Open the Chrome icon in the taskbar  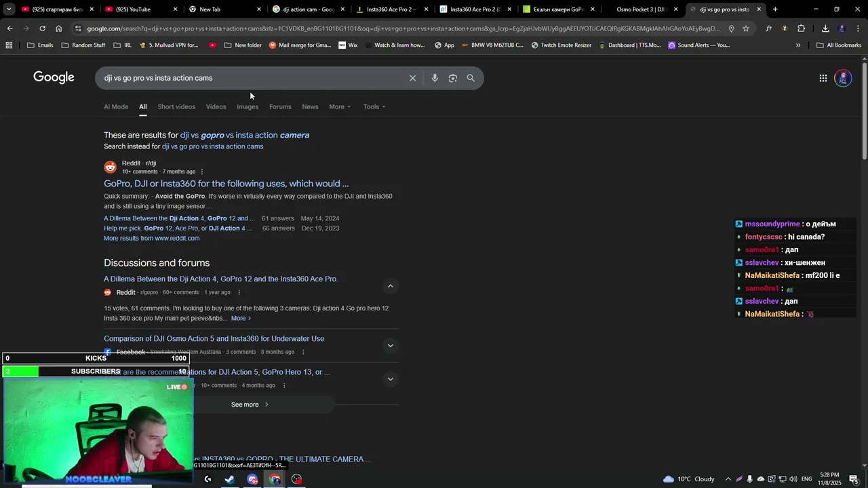[275, 479]
